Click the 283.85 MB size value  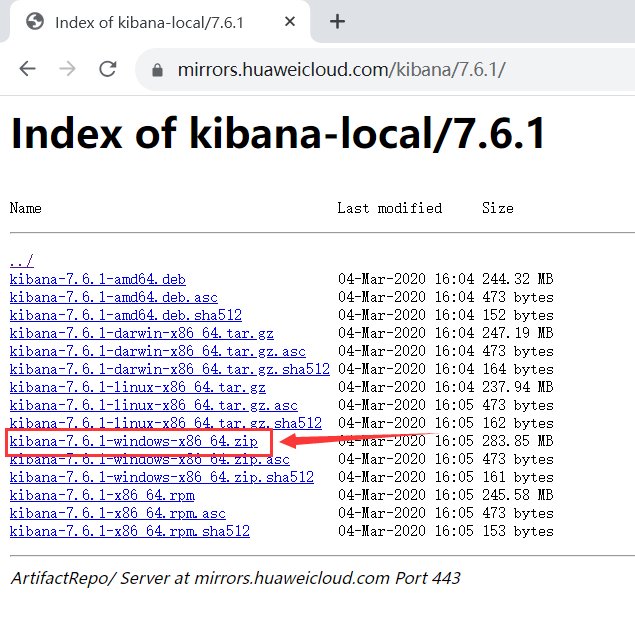[x=518, y=441]
